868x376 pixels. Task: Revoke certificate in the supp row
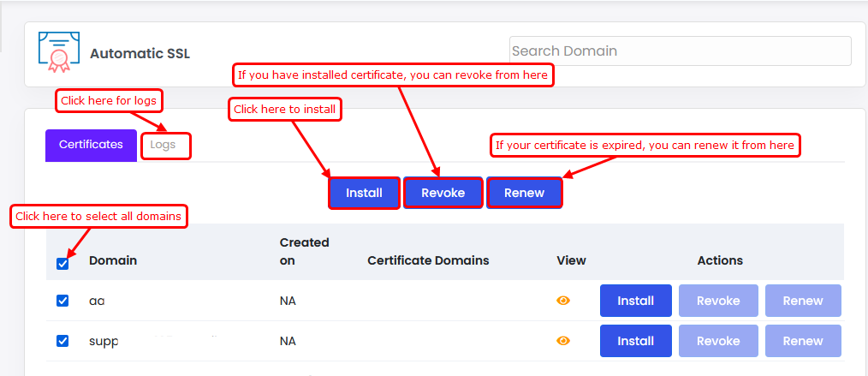click(718, 341)
